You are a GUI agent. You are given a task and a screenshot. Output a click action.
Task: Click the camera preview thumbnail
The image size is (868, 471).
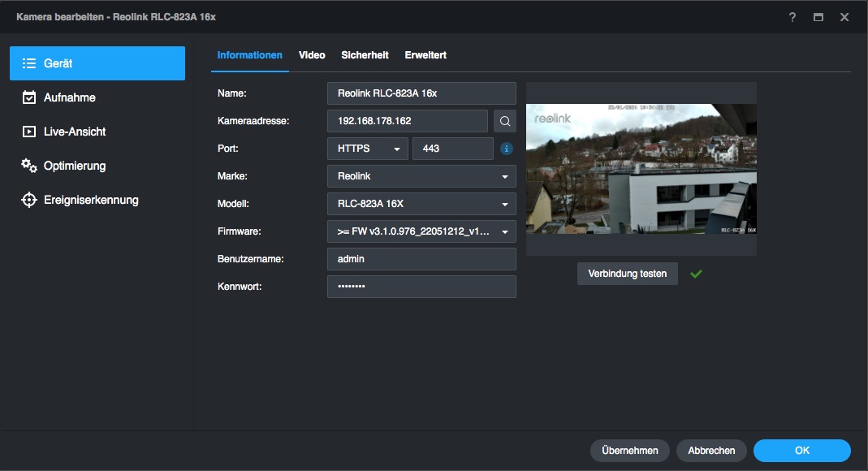pyautogui.click(x=641, y=169)
